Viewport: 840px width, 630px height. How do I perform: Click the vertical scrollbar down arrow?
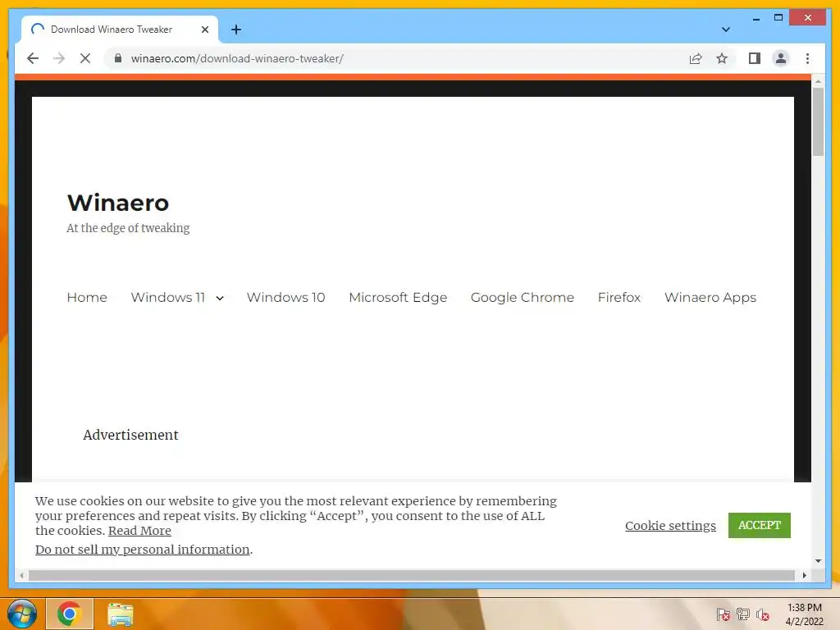click(818, 561)
